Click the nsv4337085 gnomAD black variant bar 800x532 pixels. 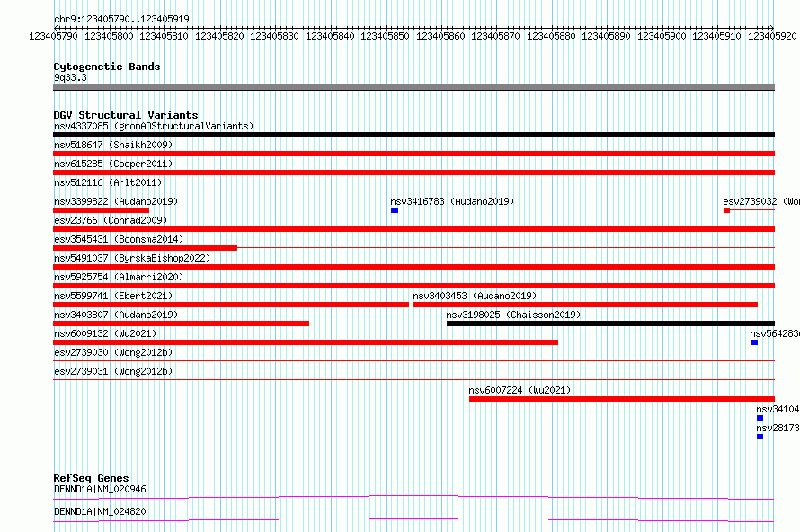pos(413,135)
